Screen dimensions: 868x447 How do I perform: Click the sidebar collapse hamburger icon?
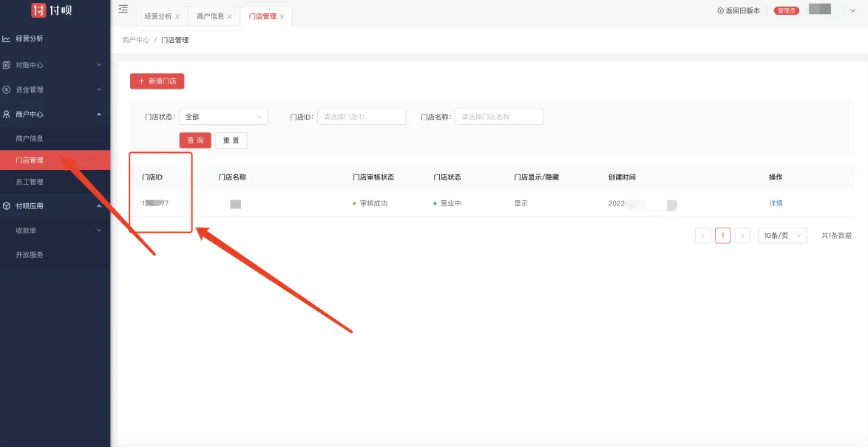coord(123,9)
